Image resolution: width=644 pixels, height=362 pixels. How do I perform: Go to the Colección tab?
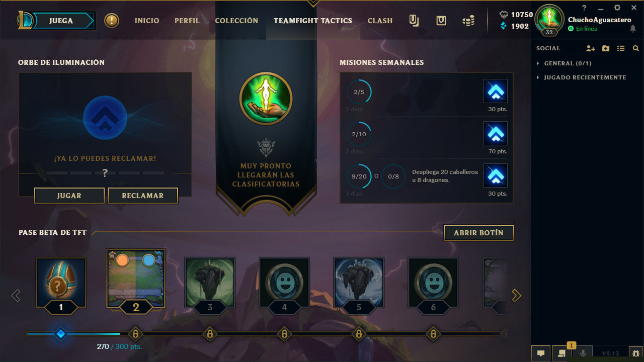pos(236,21)
